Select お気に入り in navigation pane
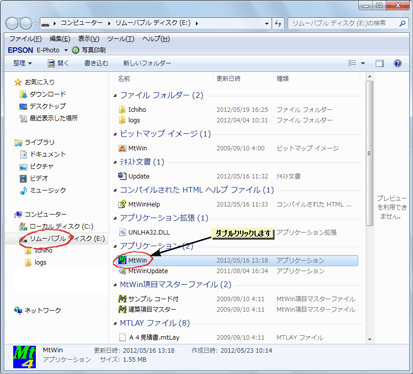This screenshot has height=374, width=413. click(x=35, y=82)
